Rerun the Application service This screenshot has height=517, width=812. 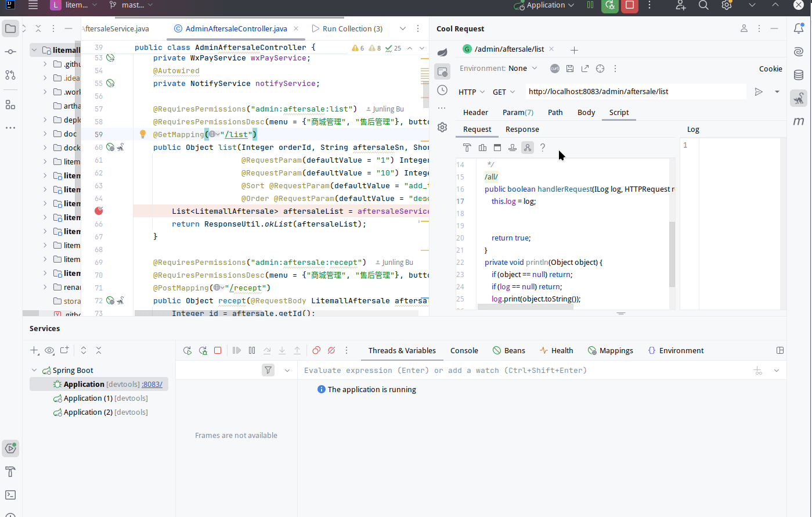pos(187,350)
